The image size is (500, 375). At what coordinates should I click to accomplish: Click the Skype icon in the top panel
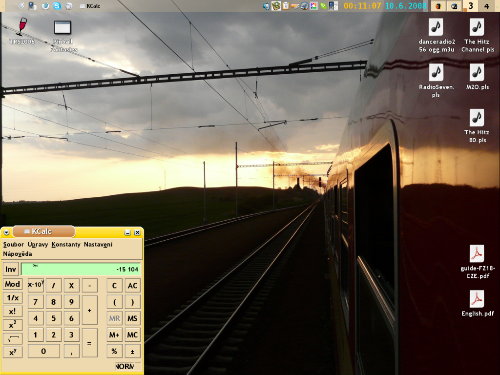pyautogui.click(x=57, y=6)
